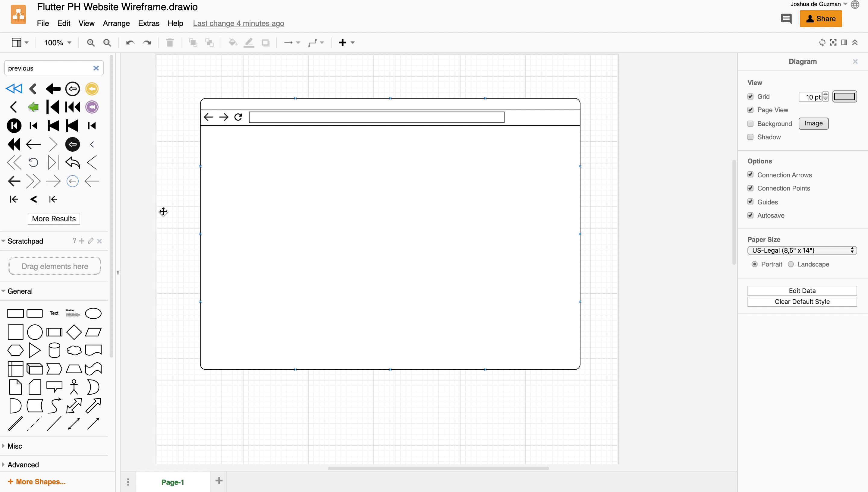This screenshot has height=492, width=868.
Task: Select the cylinder shape in General
Action: (x=54, y=350)
